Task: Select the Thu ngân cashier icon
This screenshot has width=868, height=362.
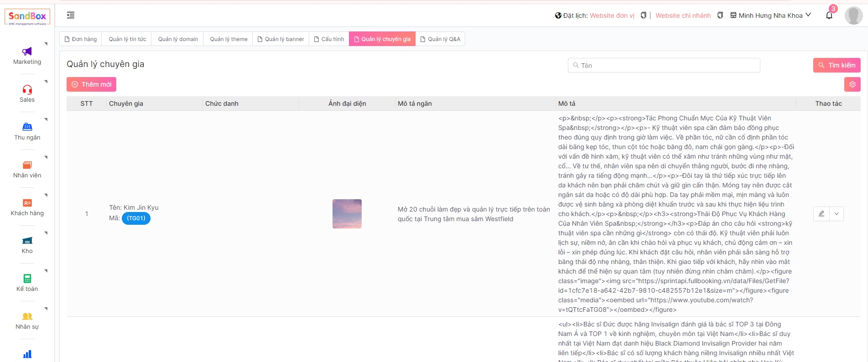Action: [27, 127]
